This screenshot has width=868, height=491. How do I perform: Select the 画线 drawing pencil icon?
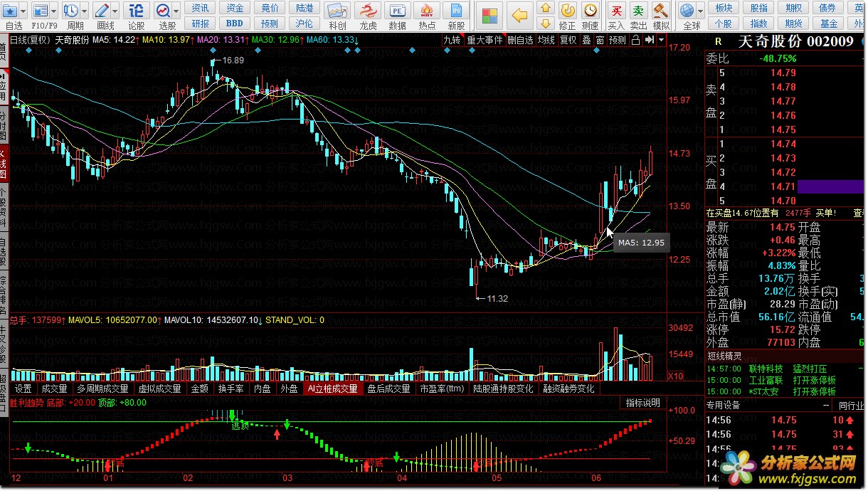102,11
